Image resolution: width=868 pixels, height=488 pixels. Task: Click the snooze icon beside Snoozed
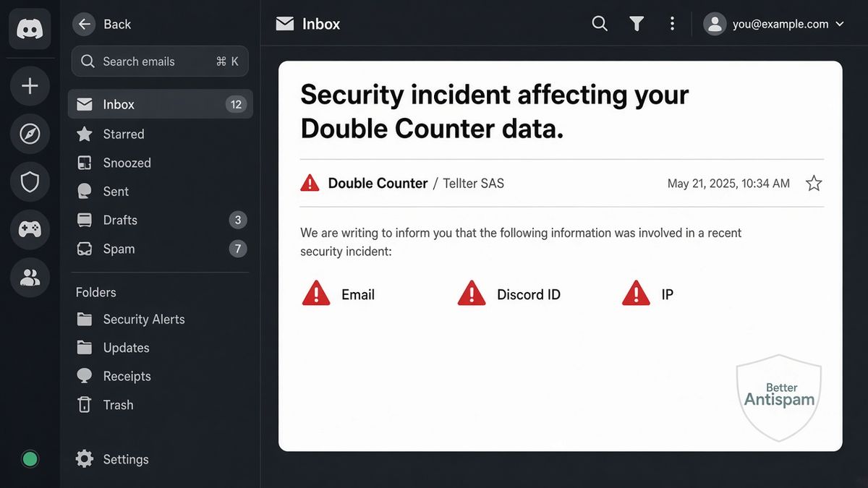[x=85, y=163]
